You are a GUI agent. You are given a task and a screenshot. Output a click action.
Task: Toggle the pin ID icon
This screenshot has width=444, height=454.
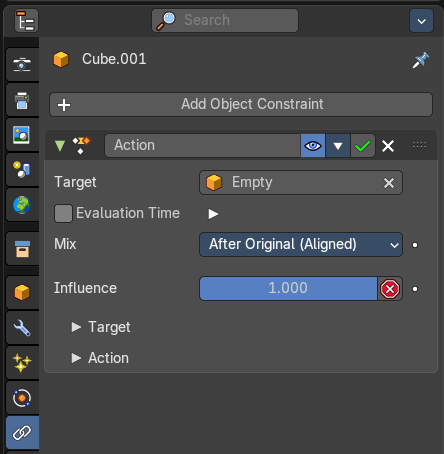coord(421,60)
